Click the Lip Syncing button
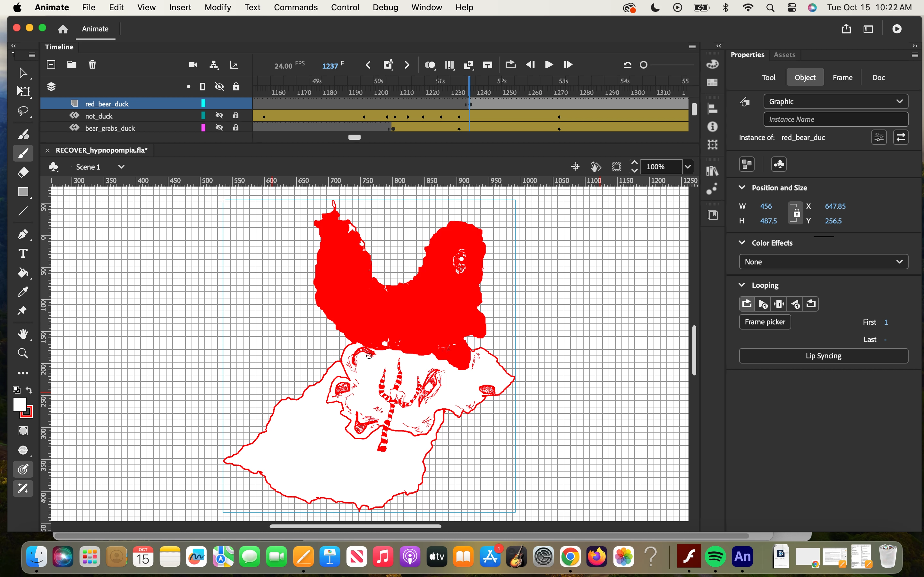The image size is (924, 577). pyautogui.click(x=823, y=356)
